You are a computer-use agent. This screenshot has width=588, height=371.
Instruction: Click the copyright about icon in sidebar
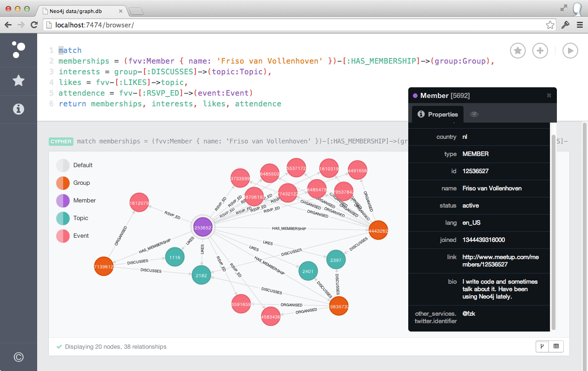(18, 357)
